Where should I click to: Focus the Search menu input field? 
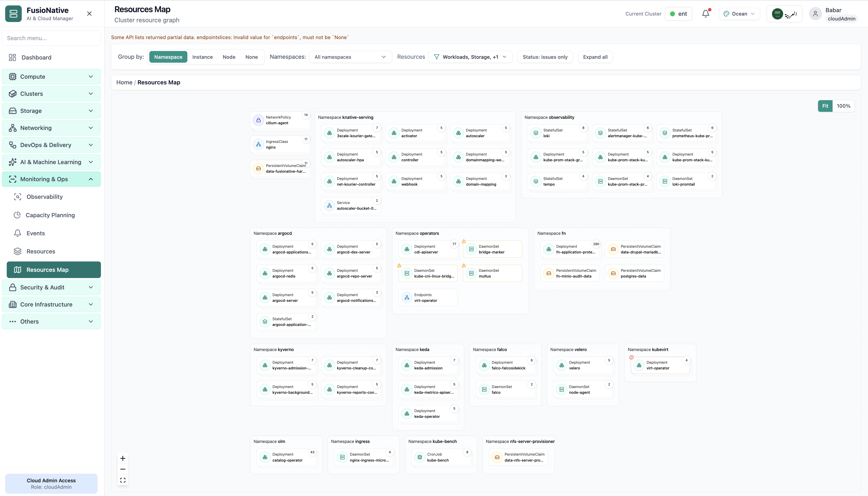pyautogui.click(x=52, y=38)
